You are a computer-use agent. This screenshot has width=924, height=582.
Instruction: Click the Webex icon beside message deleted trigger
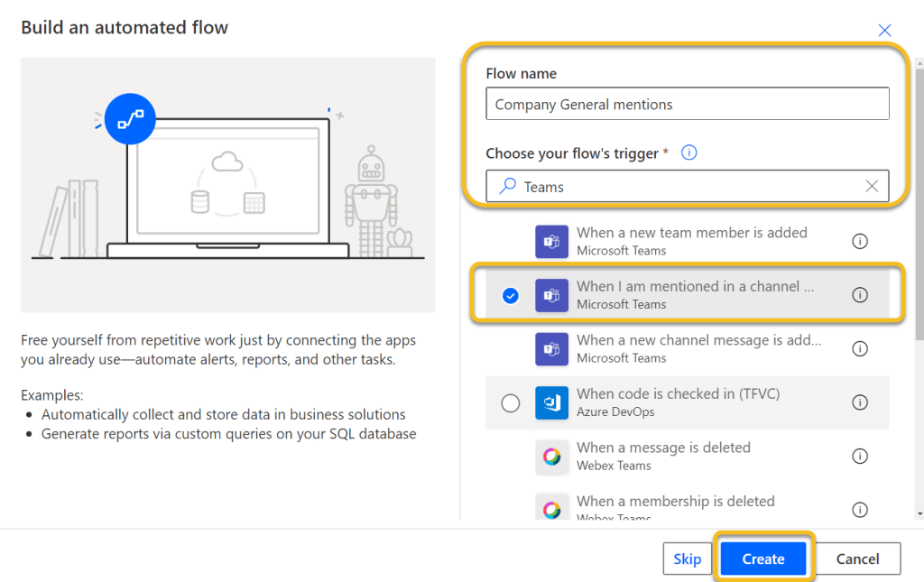551,457
